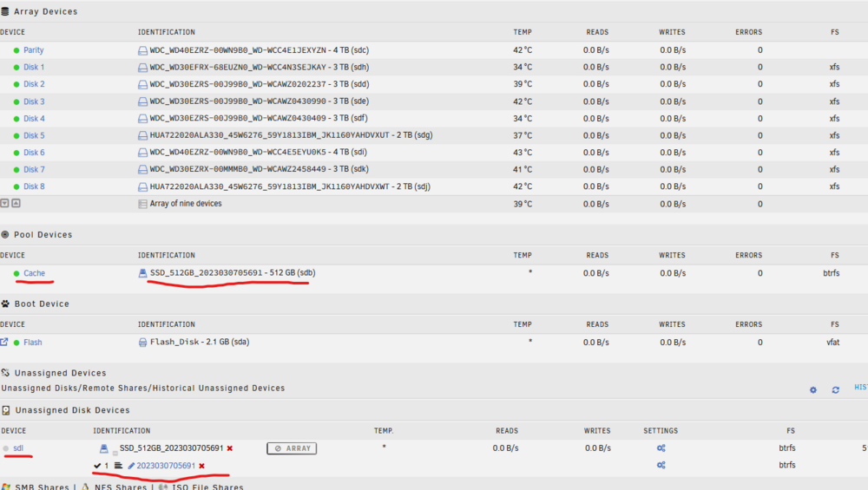The width and height of the screenshot is (868, 490).
Task: Click the green status dot beside Flash
Action: point(16,343)
